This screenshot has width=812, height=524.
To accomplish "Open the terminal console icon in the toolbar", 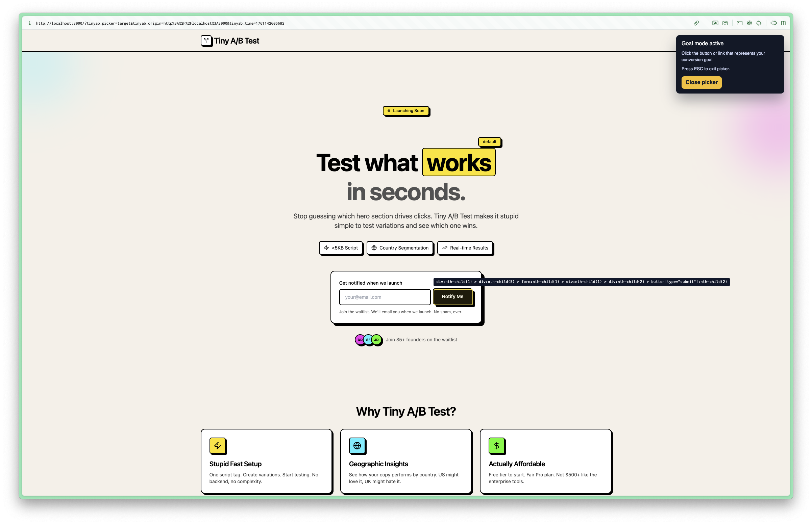I will click(740, 23).
